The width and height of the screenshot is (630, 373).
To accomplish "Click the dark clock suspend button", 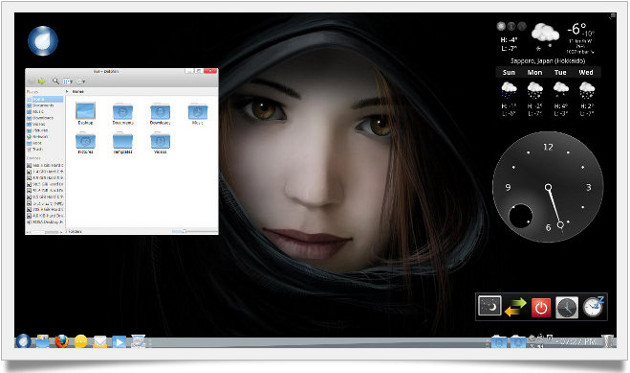I will coord(567,307).
